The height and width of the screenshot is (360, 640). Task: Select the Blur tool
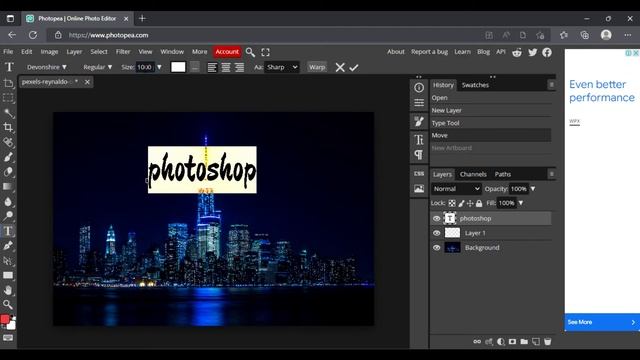pyautogui.click(x=8, y=201)
